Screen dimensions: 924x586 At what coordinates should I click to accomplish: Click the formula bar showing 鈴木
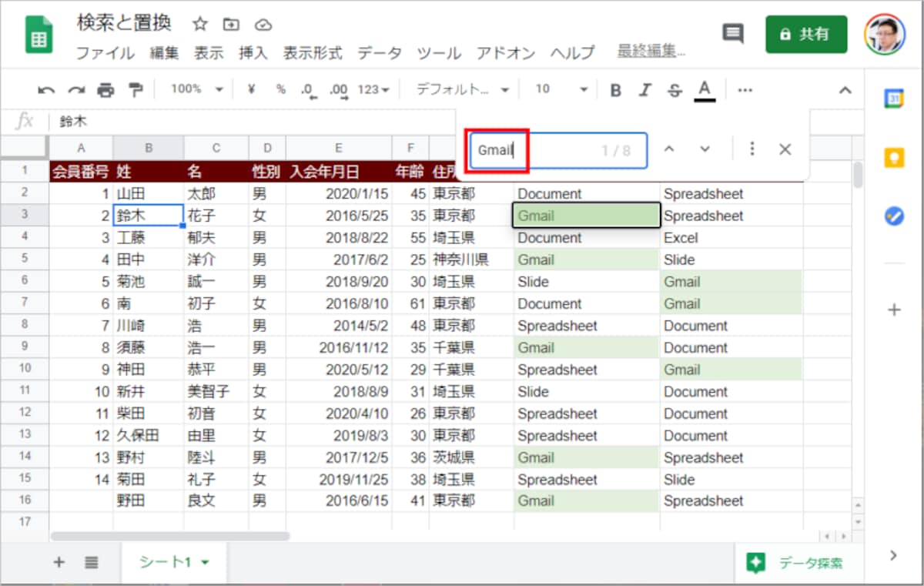[254, 122]
